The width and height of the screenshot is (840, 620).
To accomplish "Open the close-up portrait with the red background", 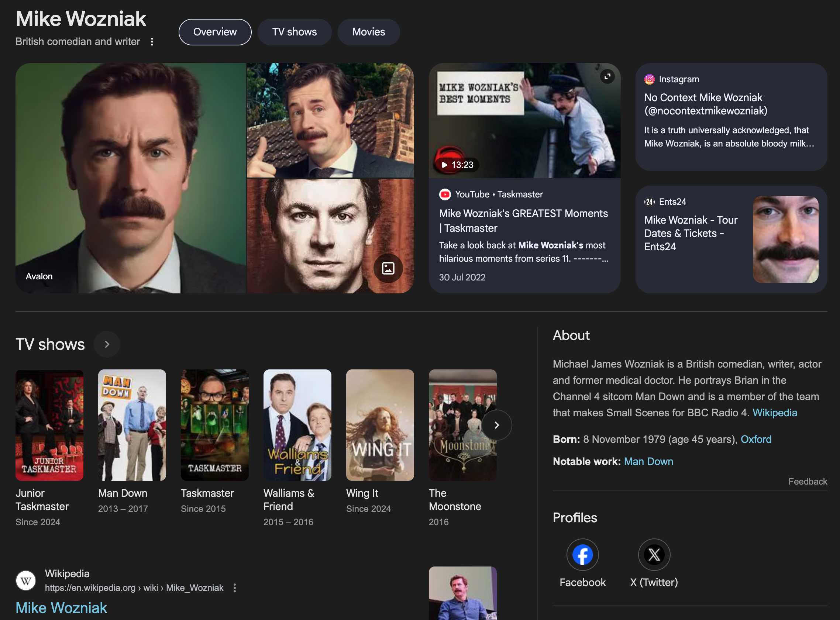I will 330,236.
